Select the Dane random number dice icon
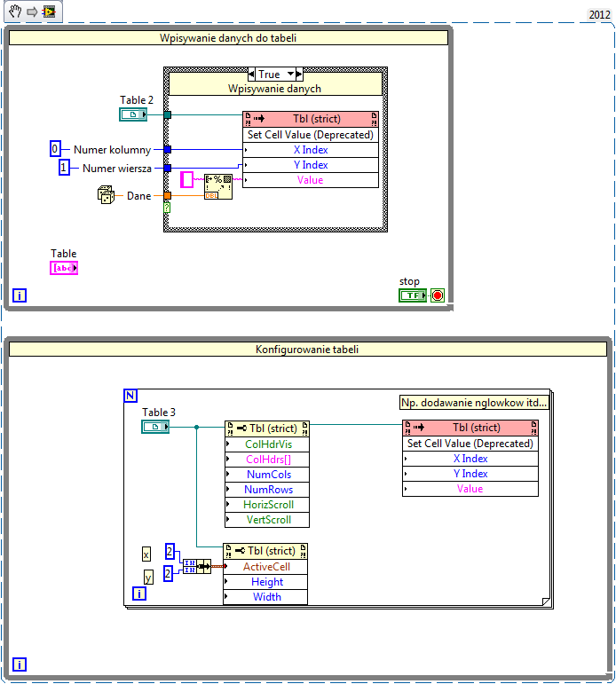The height and width of the screenshot is (684, 616). 106,194
